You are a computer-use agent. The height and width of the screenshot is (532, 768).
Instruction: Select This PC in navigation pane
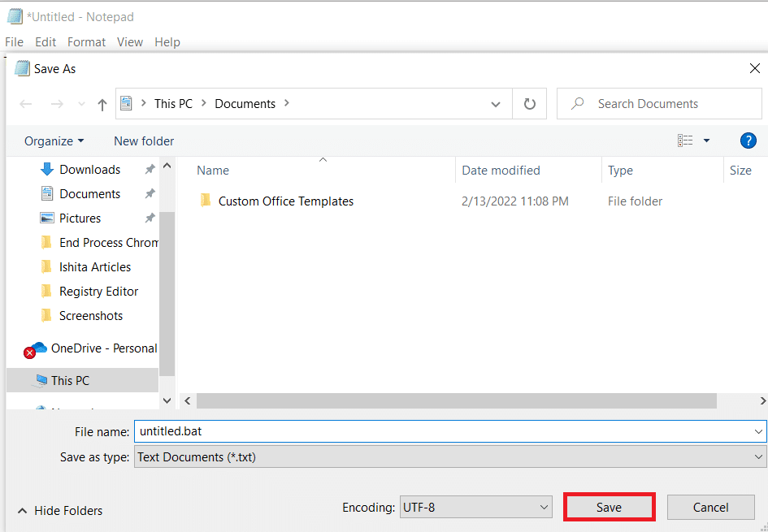[x=82, y=380]
